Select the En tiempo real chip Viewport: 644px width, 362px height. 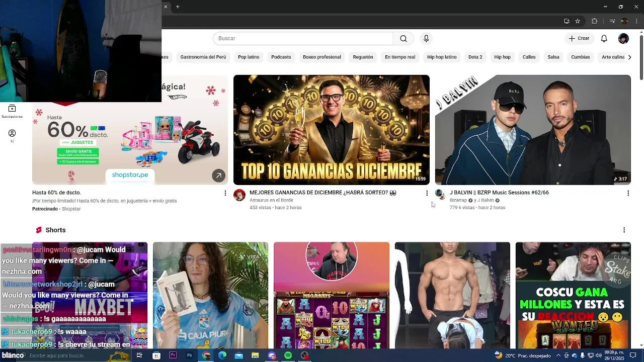point(400,57)
